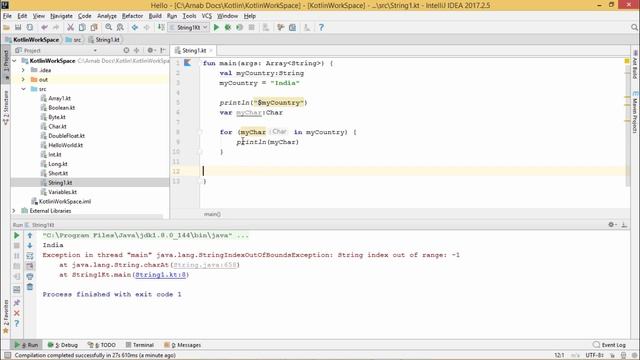Close the Run tab with the red X icon
Viewport: 640px width, 360px height.
pyautogui.click(x=17, y=313)
